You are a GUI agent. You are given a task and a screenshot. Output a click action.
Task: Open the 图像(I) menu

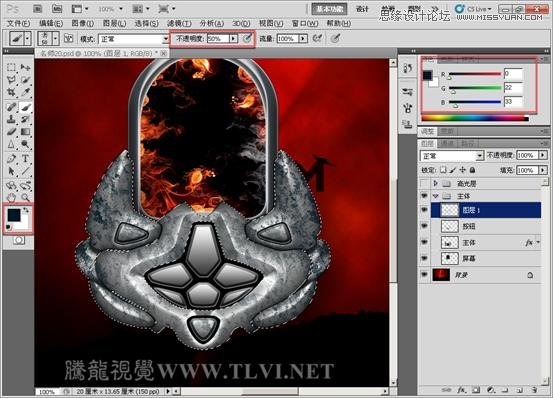click(83, 23)
